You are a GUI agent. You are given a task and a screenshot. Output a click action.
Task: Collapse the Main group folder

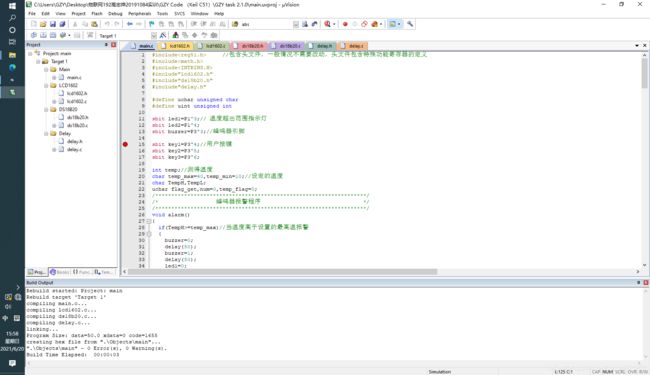click(x=46, y=69)
